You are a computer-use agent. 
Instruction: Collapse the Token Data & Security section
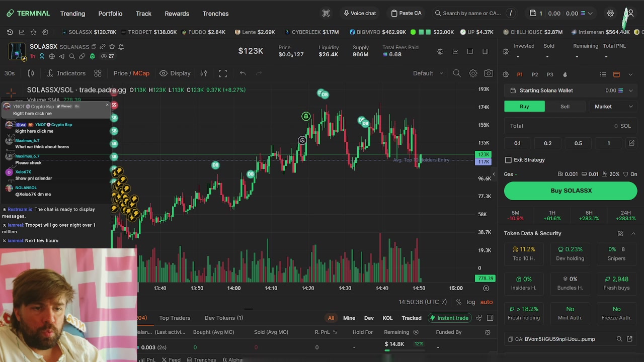[x=633, y=233]
